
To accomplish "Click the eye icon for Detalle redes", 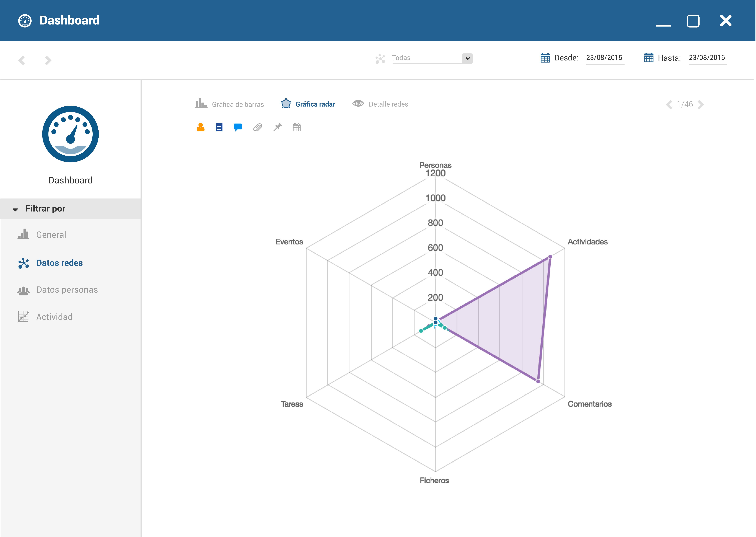I will coord(358,103).
